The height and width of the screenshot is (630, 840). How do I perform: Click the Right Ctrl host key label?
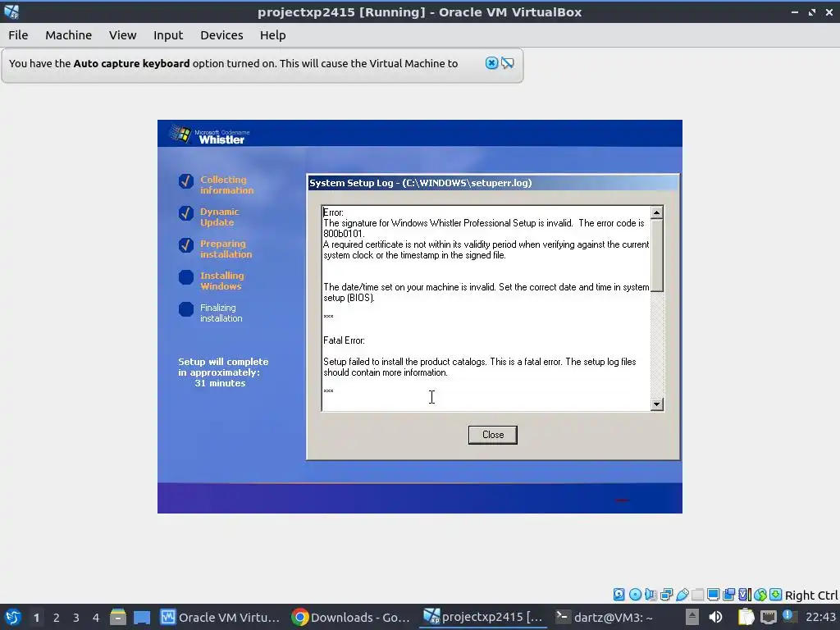[811, 596]
